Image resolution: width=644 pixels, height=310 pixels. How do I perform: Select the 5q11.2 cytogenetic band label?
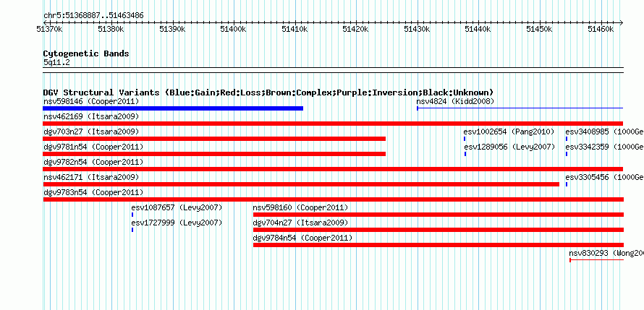(56, 62)
